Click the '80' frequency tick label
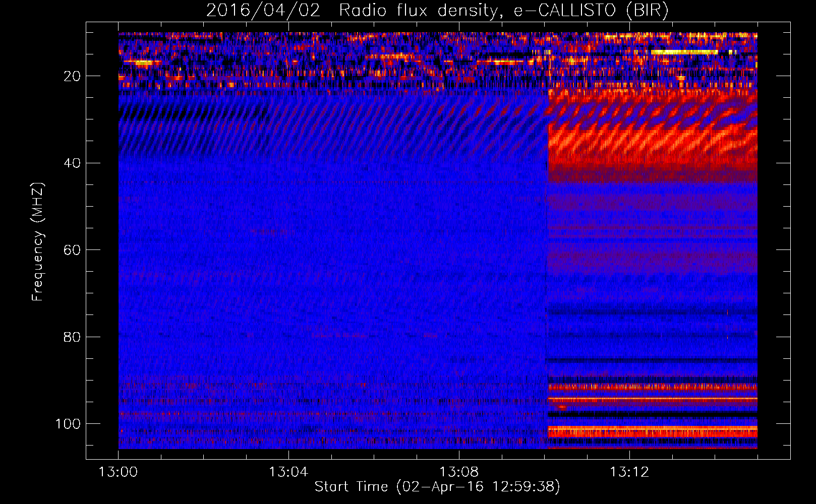 click(x=72, y=337)
